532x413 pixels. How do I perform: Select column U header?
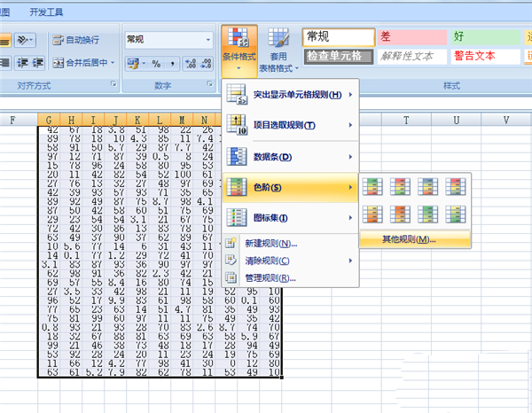tap(457, 120)
